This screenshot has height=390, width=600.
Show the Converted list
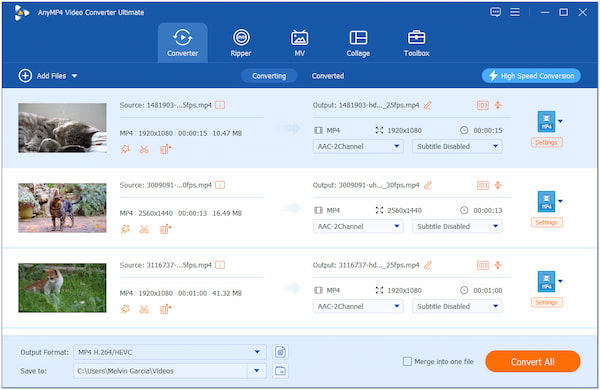tap(328, 76)
